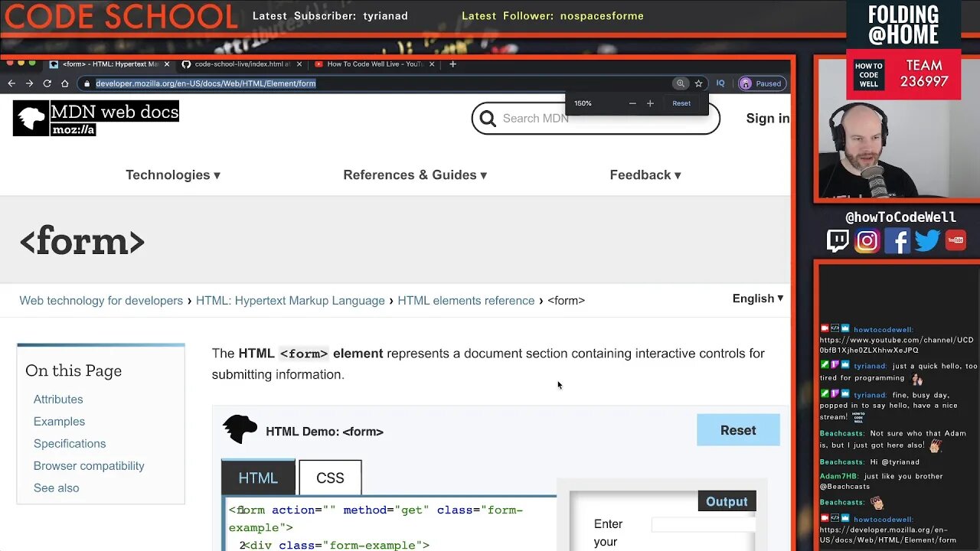Open the Technologies dropdown menu
Screen dimensions: 980x551
tap(172, 174)
